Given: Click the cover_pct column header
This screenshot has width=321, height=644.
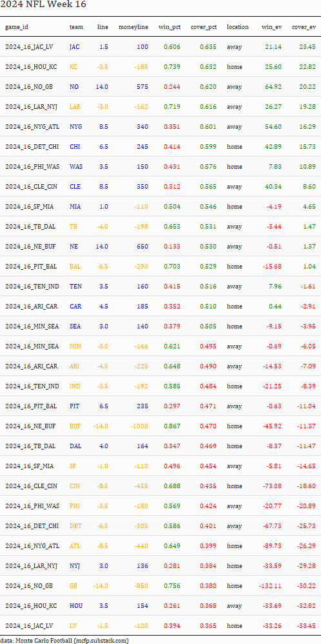Looking at the screenshot, I should (204, 27).
